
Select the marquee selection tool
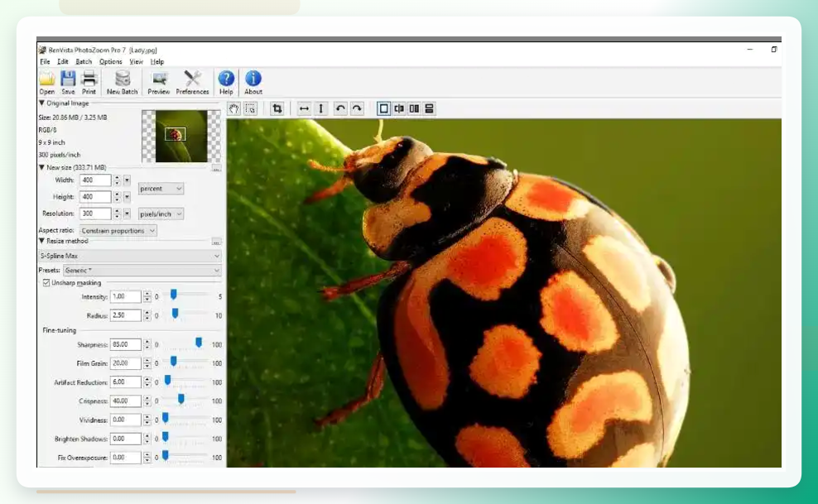[250, 108]
